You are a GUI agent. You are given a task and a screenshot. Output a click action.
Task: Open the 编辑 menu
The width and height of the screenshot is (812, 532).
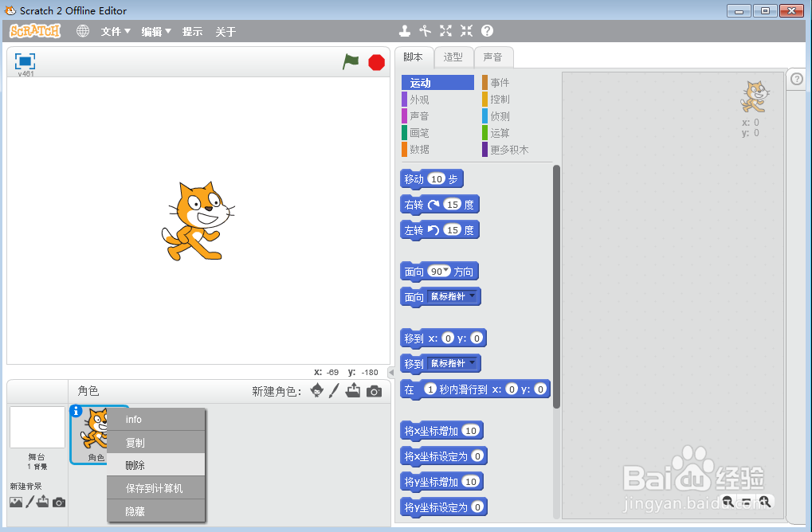156,32
